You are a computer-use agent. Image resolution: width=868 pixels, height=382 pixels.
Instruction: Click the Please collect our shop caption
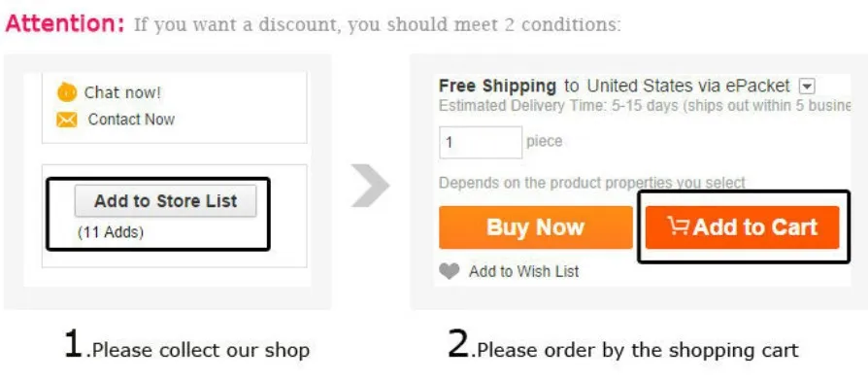coord(186,344)
